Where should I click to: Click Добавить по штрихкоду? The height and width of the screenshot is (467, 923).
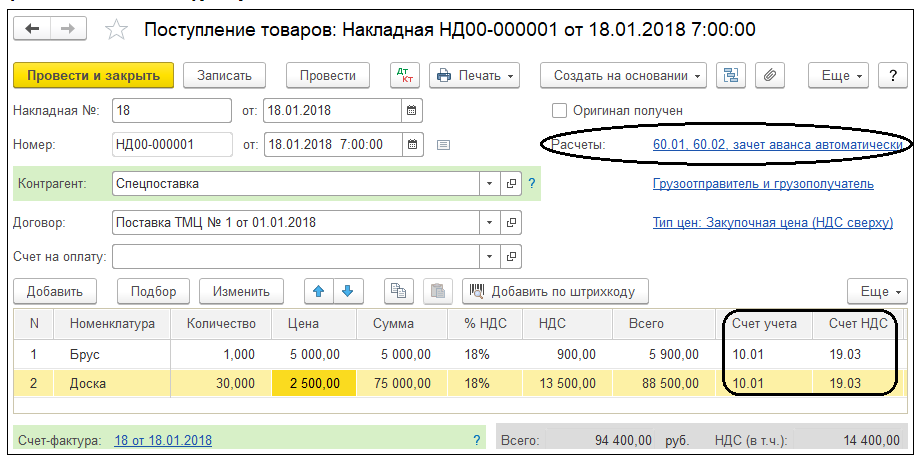click(x=555, y=292)
